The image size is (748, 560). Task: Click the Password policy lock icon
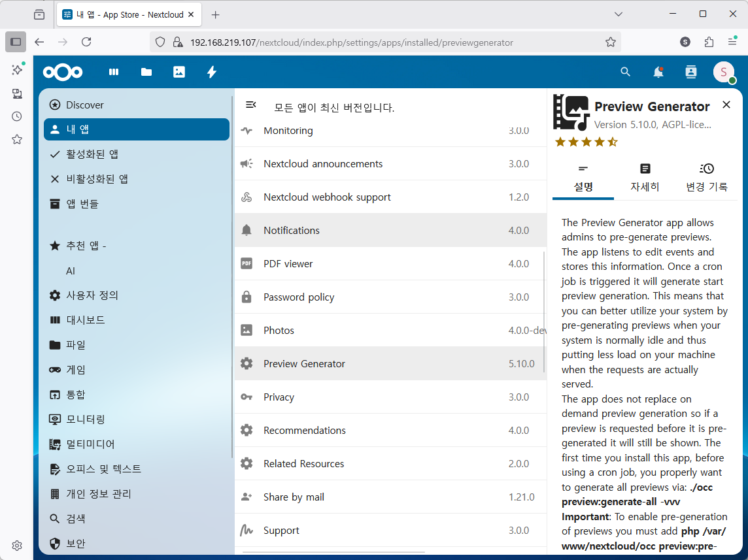(x=246, y=297)
